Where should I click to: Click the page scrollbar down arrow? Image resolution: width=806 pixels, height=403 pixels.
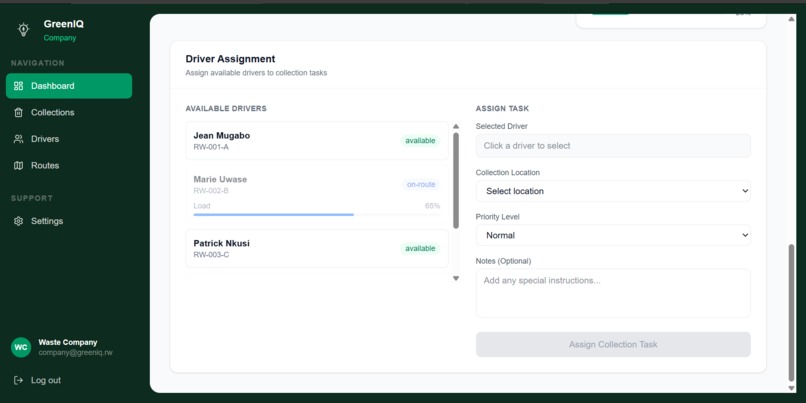coord(791,388)
